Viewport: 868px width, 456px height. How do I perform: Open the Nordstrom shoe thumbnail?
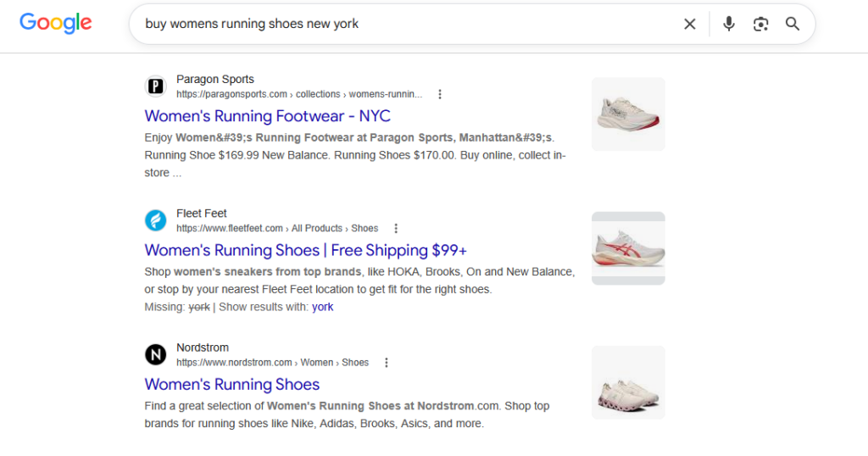click(x=628, y=382)
